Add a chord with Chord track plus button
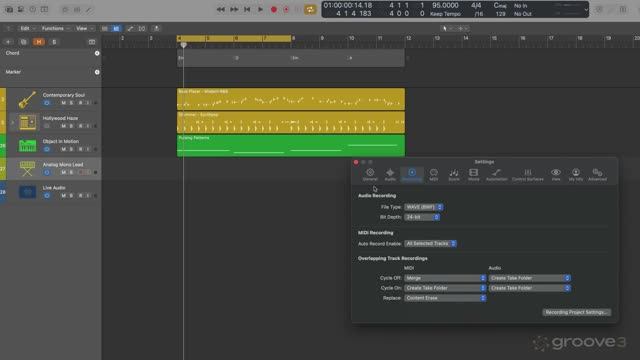Image resolution: width=640 pixels, height=360 pixels. click(97, 53)
